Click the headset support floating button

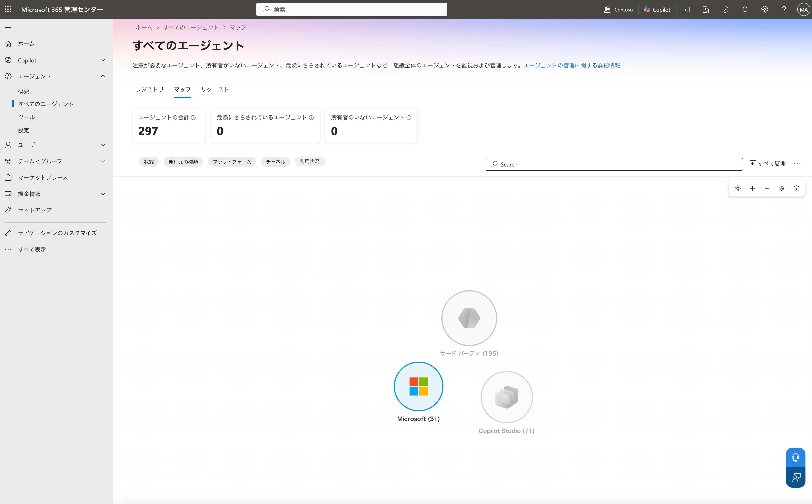(x=796, y=457)
